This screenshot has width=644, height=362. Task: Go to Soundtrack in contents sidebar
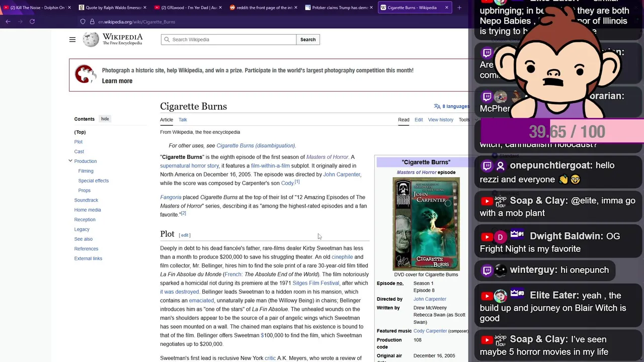coord(86,200)
